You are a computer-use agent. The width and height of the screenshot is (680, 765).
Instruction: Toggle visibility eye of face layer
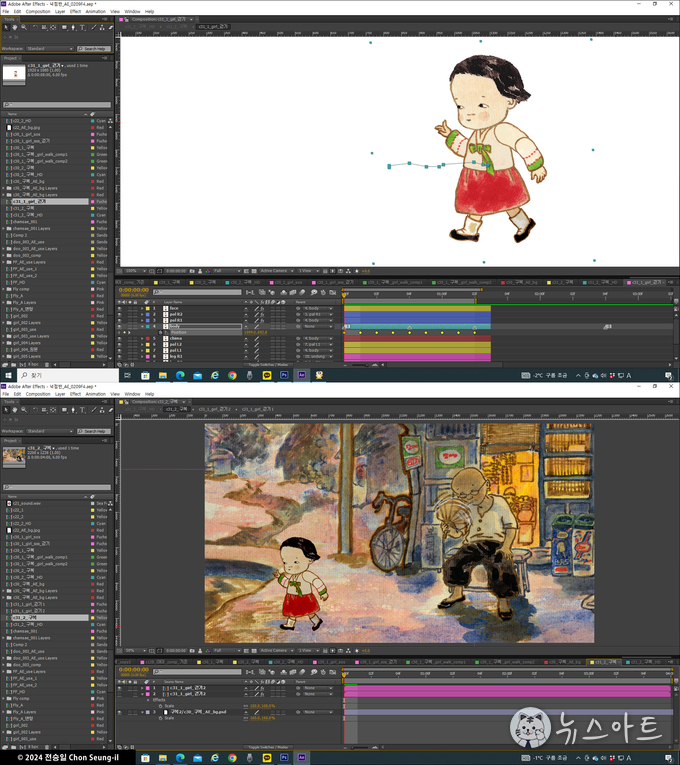[x=120, y=308]
